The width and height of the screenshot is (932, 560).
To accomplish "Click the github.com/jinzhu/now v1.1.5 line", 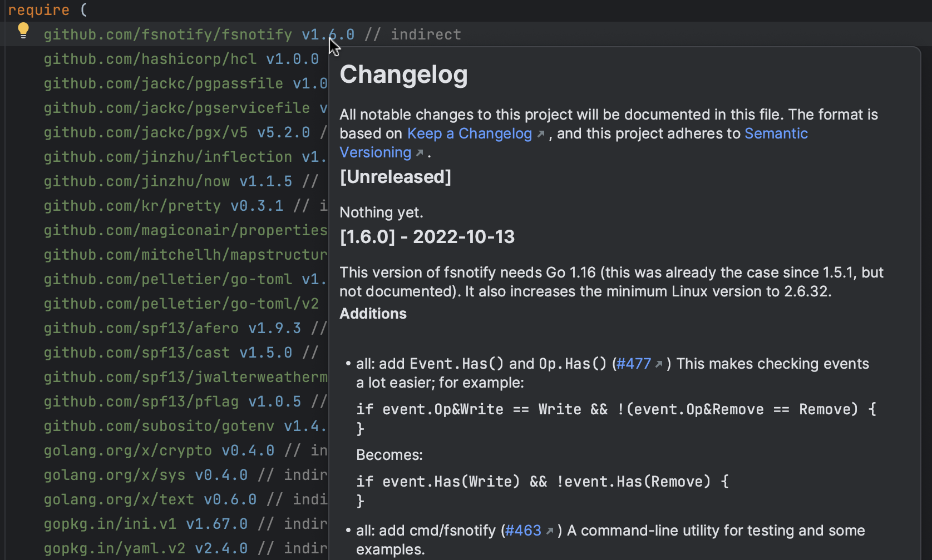I will coord(181,181).
